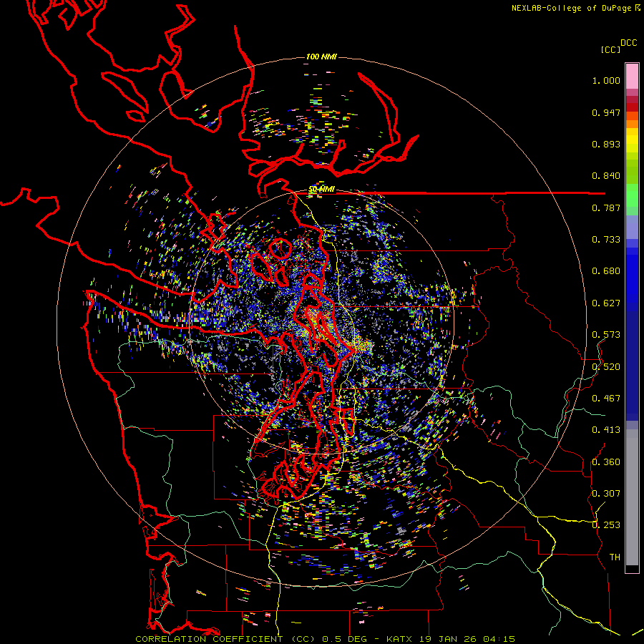Click the 0.787 legend value
This screenshot has width=644, height=644.
click(x=606, y=208)
